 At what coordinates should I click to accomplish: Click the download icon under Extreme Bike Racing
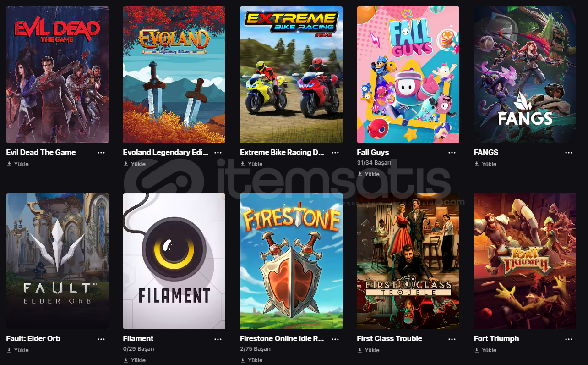click(243, 164)
